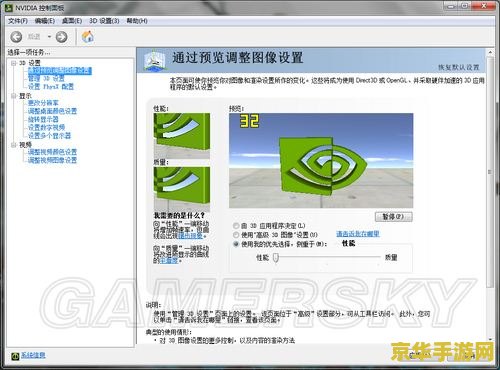Select 更改分辨率 in the tree
This screenshot has height=370, width=500.
[x=43, y=103]
